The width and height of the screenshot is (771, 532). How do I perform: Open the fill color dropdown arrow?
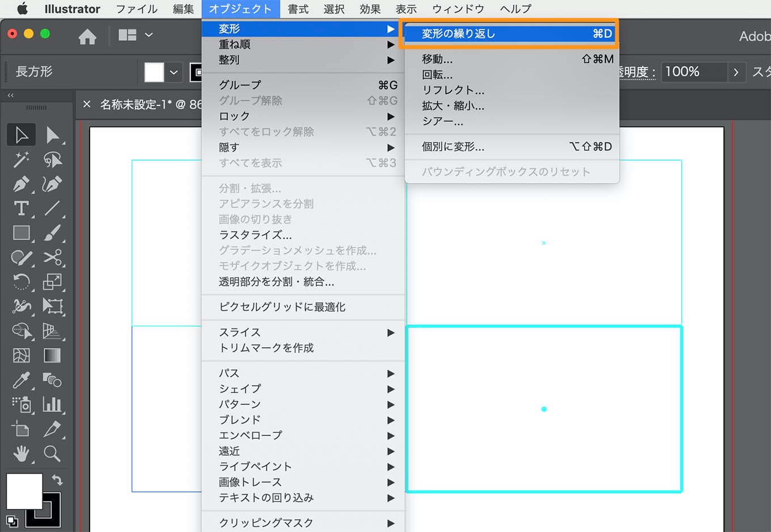(174, 73)
